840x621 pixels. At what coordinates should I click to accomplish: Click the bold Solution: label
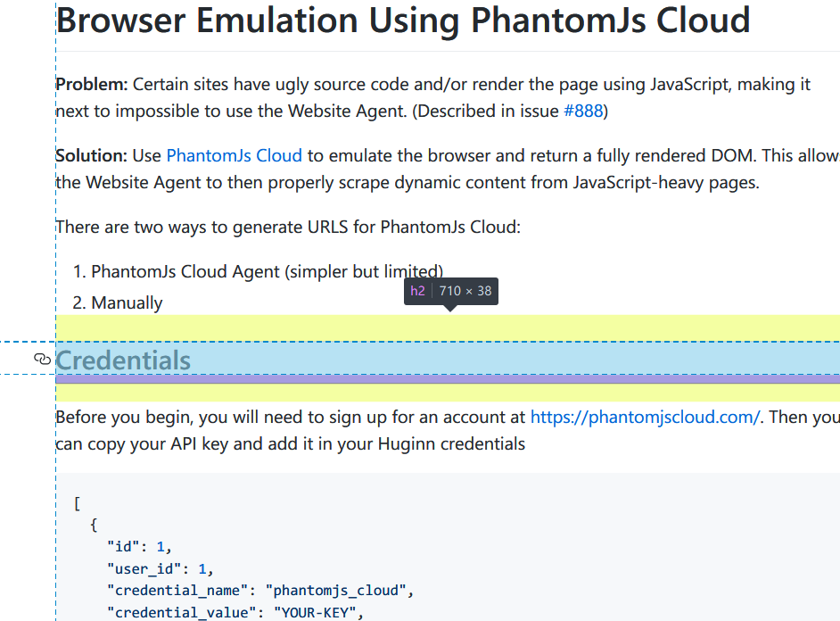click(91, 155)
